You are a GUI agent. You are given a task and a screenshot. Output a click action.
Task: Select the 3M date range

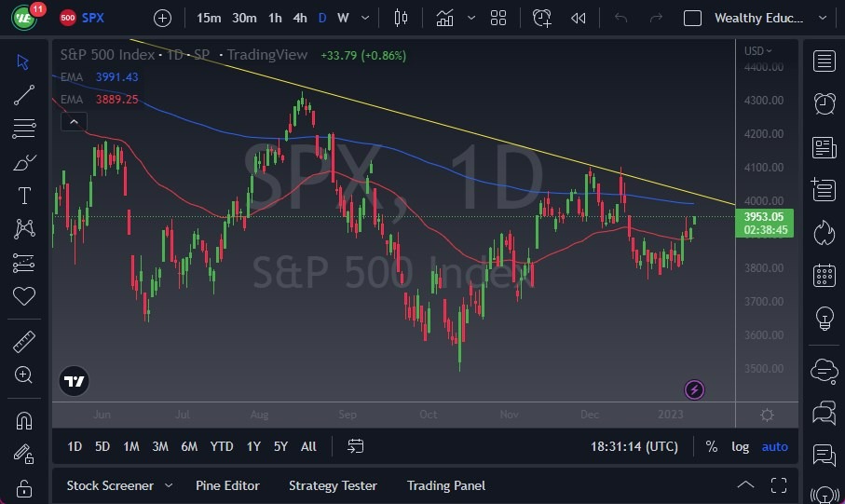click(160, 446)
